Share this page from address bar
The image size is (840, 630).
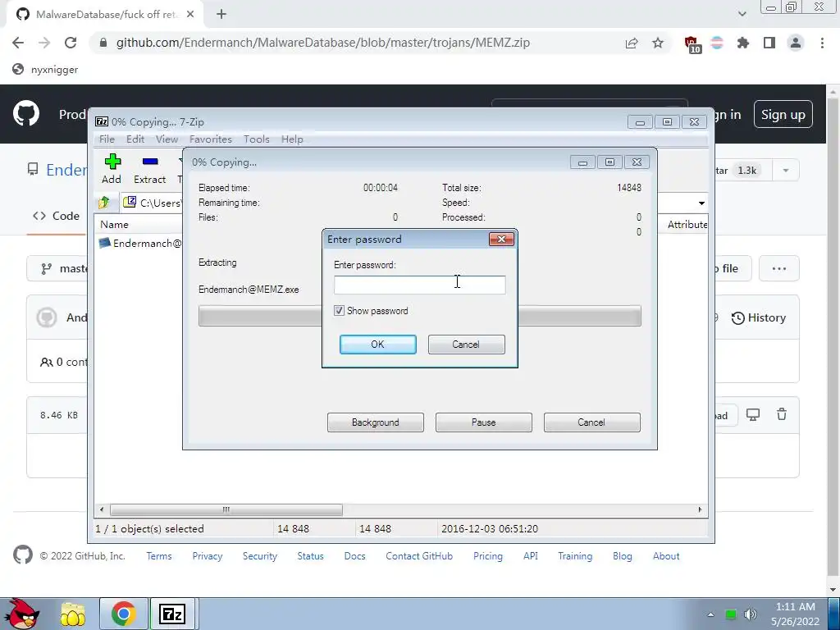pyautogui.click(x=632, y=43)
